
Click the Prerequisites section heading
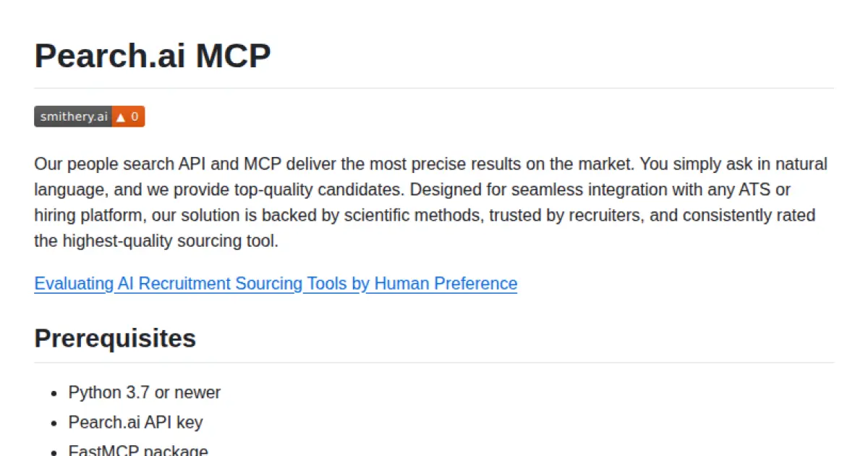tap(115, 338)
